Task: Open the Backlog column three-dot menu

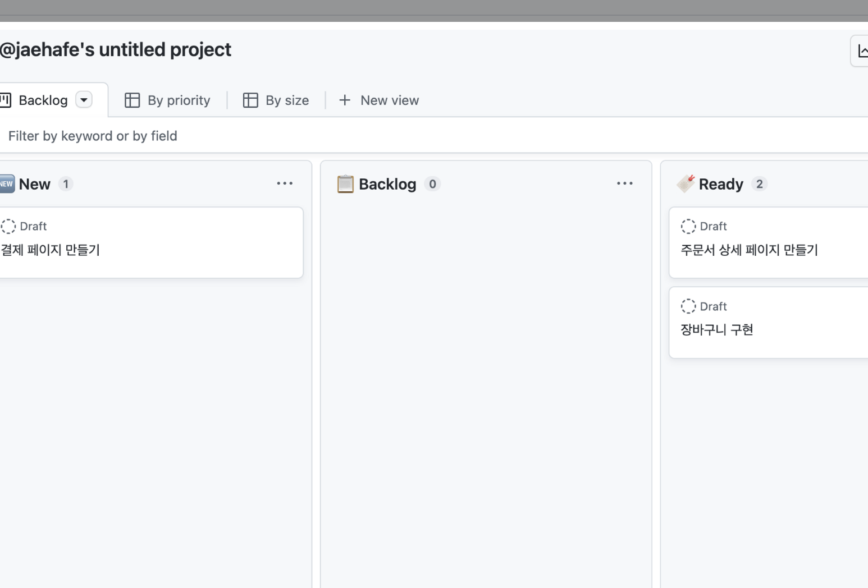Action: click(x=624, y=183)
